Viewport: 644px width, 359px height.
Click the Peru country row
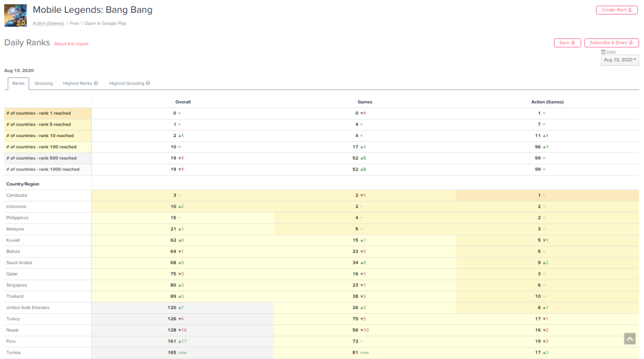coord(321,341)
